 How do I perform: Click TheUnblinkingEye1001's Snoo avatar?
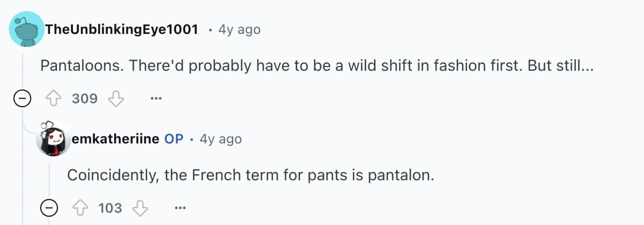(x=27, y=29)
